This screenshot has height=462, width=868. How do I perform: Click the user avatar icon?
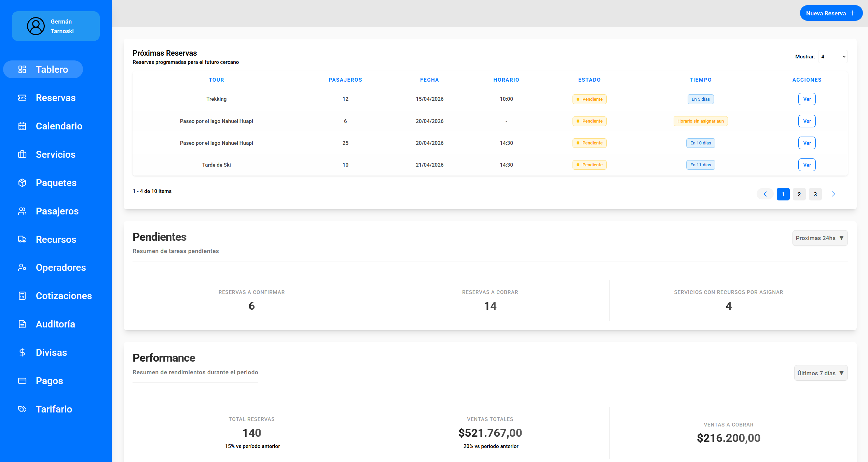pos(36,26)
